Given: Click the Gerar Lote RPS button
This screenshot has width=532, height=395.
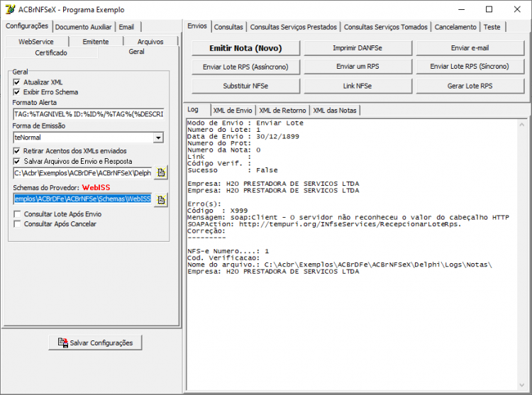Looking at the screenshot, I should [x=470, y=86].
